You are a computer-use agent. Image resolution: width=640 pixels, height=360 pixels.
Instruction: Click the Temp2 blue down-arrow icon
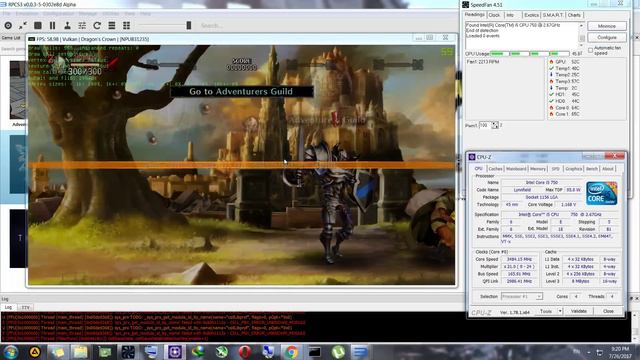tap(551, 75)
